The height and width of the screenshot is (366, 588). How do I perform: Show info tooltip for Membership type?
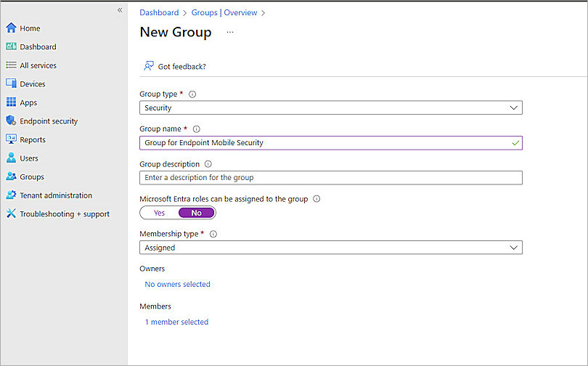point(213,234)
